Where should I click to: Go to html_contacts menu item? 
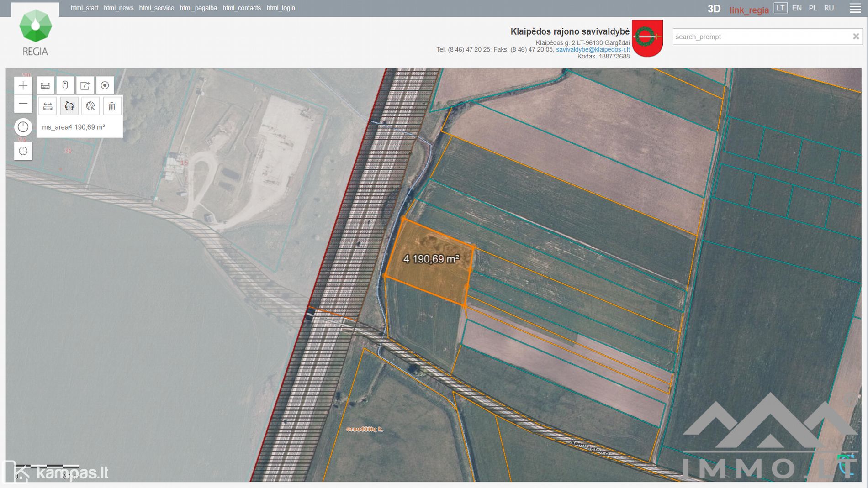(x=242, y=8)
